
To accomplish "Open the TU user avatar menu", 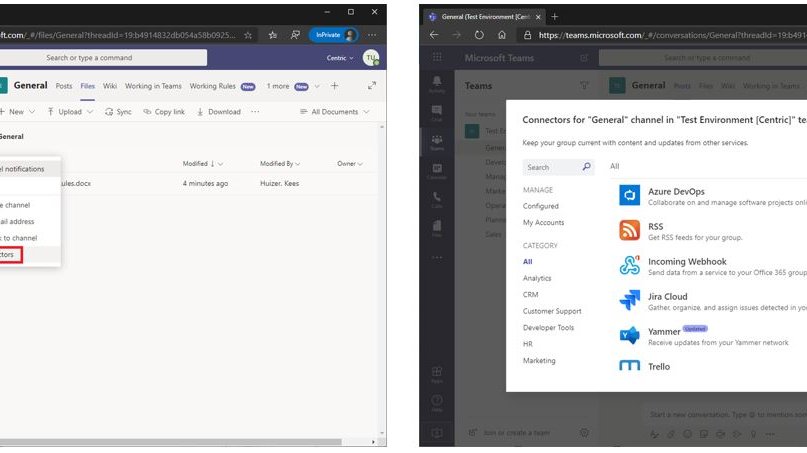I will click(x=371, y=58).
